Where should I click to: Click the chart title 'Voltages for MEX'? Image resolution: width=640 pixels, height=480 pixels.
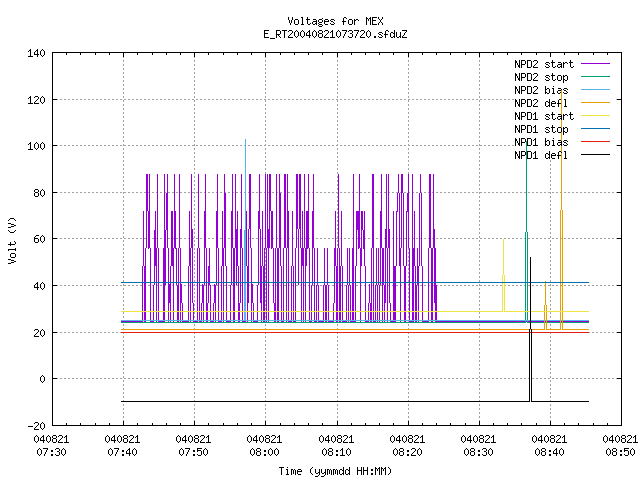(x=335, y=21)
